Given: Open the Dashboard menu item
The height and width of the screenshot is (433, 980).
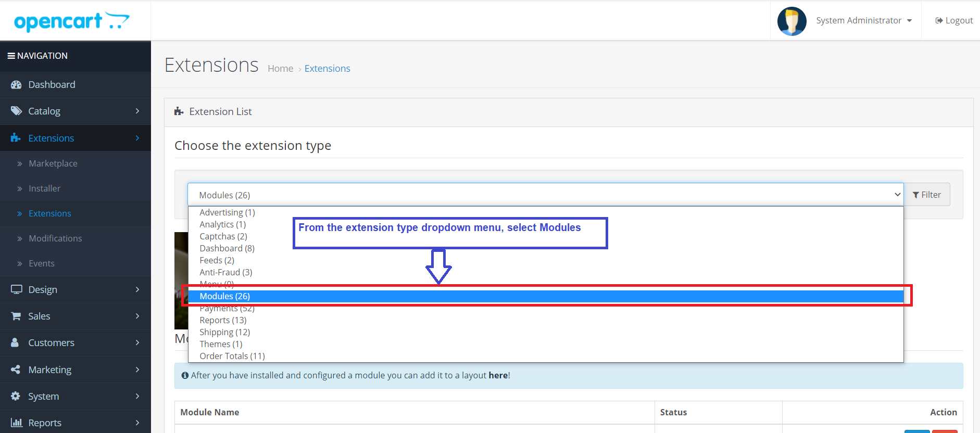Looking at the screenshot, I should click(x=76, y=85).
